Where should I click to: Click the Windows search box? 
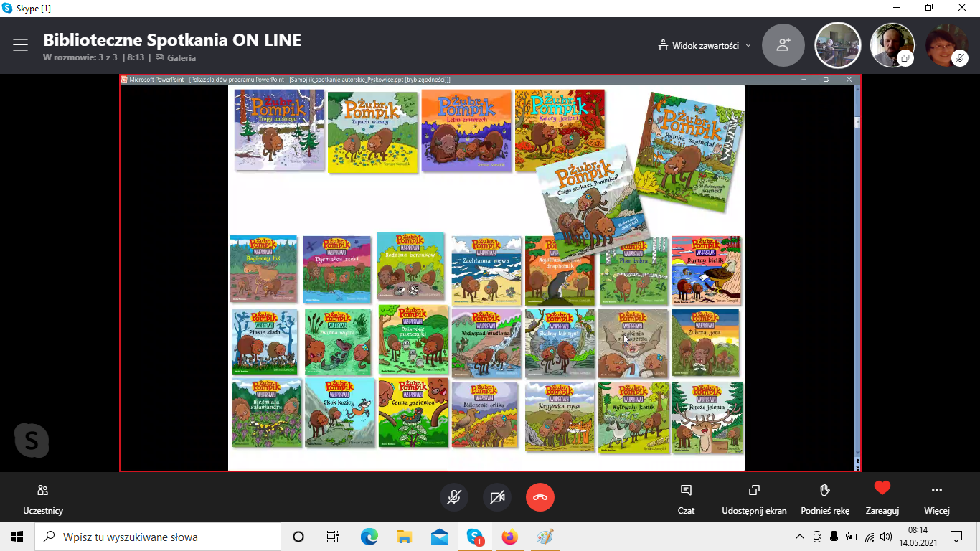[158, 537]
